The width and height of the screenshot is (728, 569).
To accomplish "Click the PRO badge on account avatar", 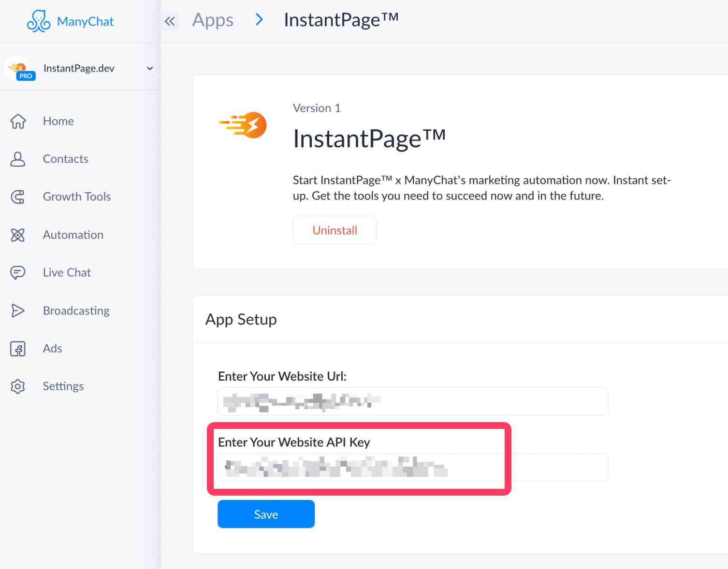I will [x=26, y=76].
